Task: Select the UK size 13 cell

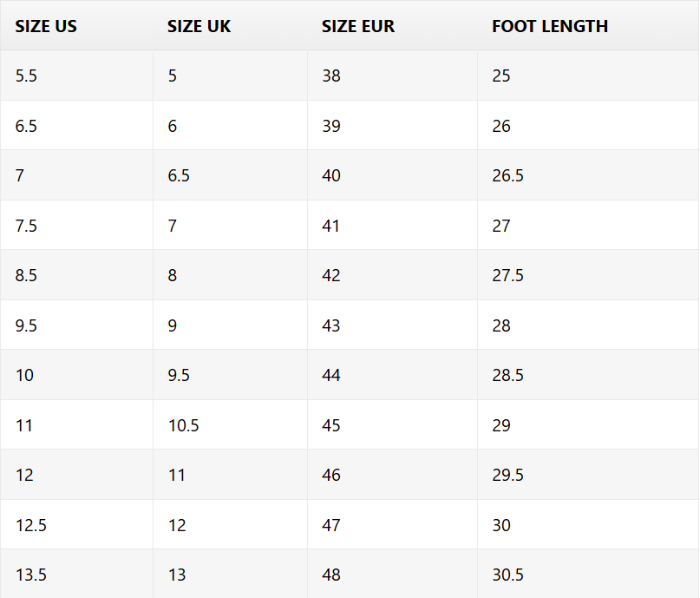Action: click(231, 574)
